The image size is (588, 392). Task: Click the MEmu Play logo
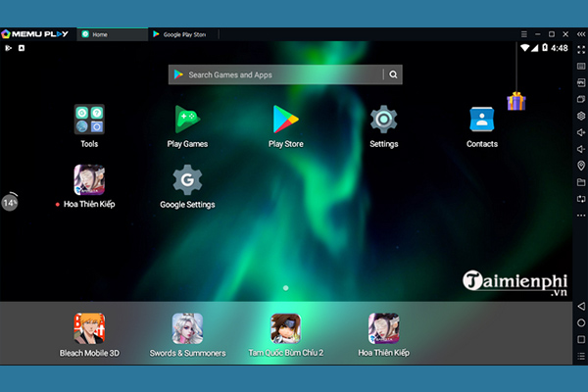click(x=35, y=34)
